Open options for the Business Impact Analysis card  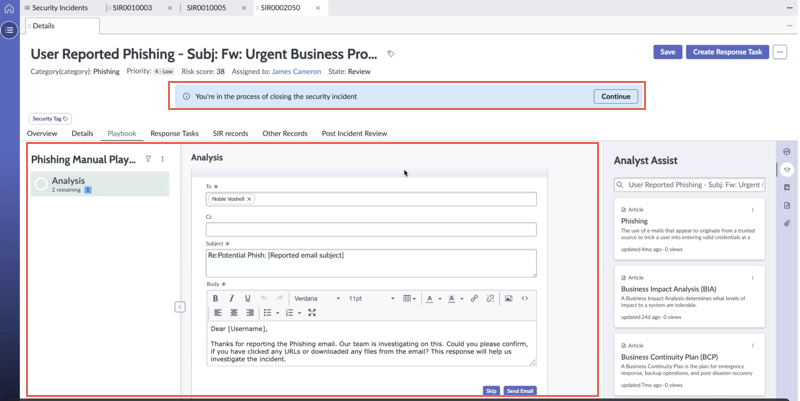753,278
